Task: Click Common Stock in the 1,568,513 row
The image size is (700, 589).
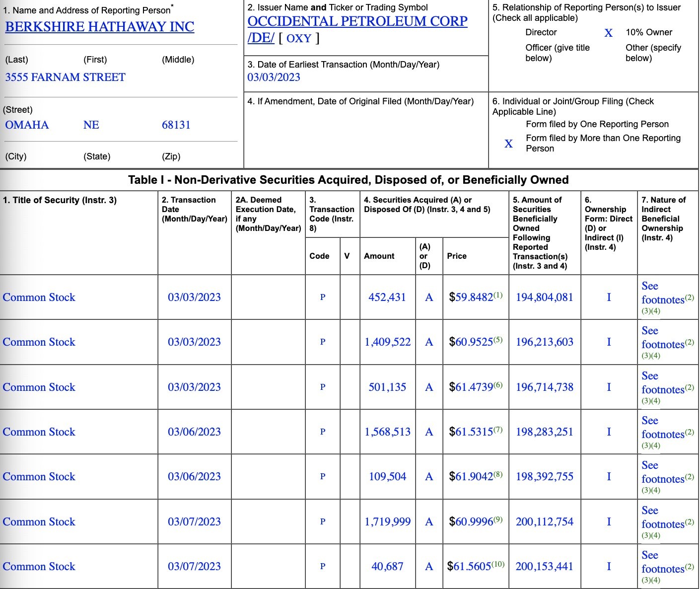Action: click(x=39, y=432)
